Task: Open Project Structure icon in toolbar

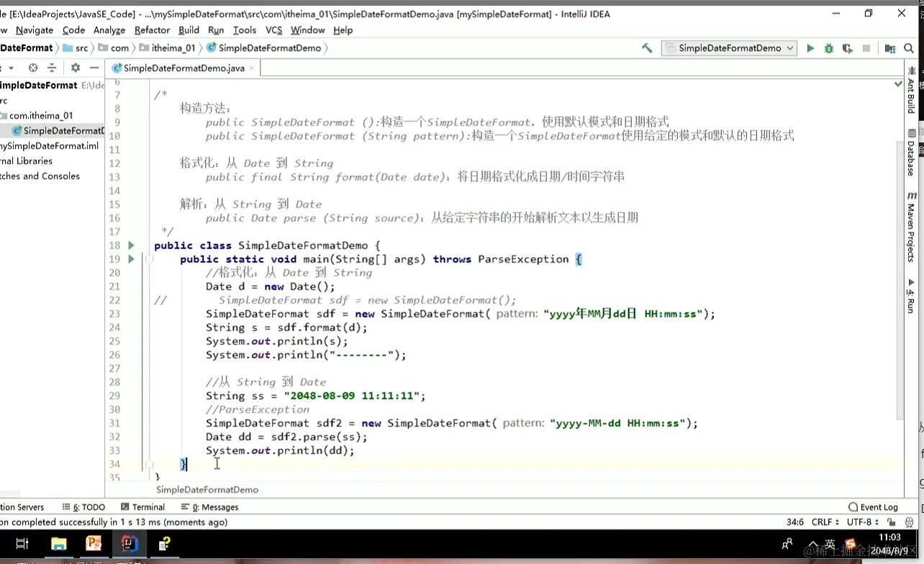Action: pos(890,48)
